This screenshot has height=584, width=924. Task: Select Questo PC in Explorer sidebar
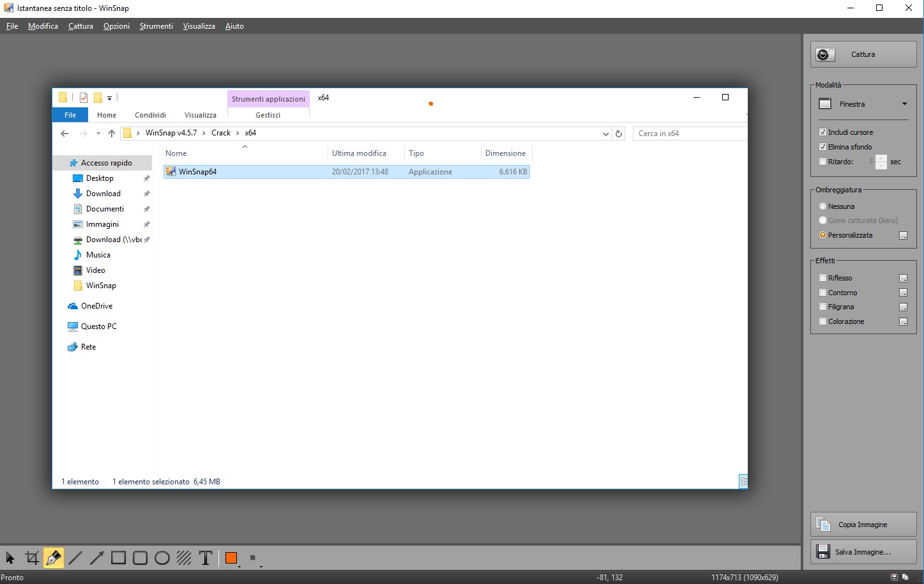point(99,327)
